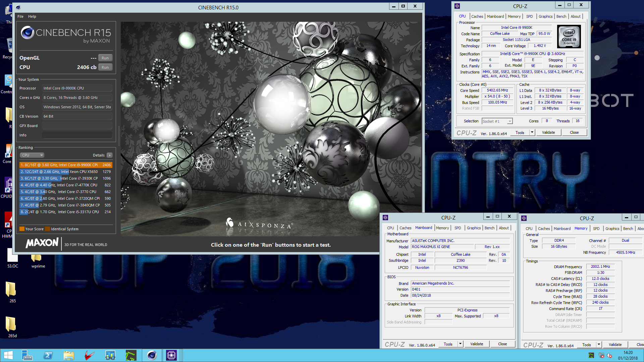The height and width of the screenshot is (362, 644).
Task: Open Windows PowerShell from the taskbar
Action: (48, 355)
